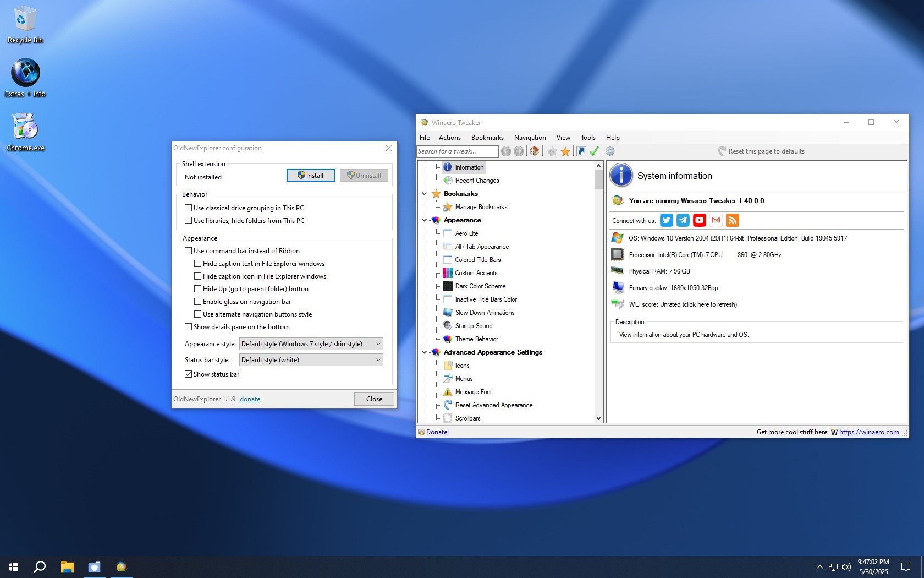Screen dimensions: 924x578
Task: Open the settings gear in Winaero toolbar
Action: click(x=610, y=151)
